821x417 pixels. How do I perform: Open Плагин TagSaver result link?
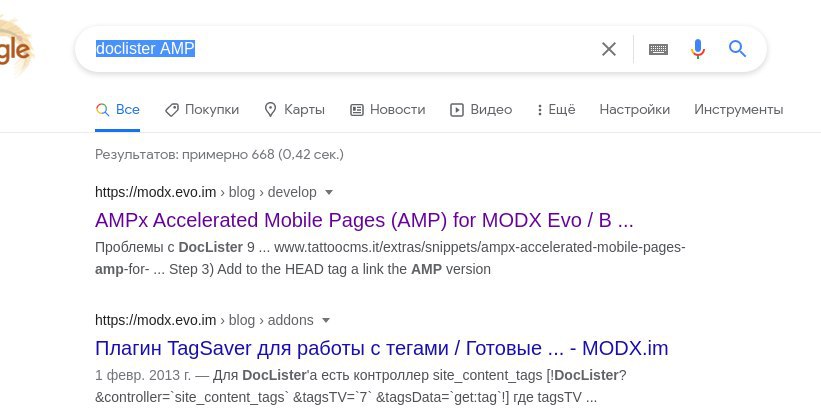(x=382, y=348)
